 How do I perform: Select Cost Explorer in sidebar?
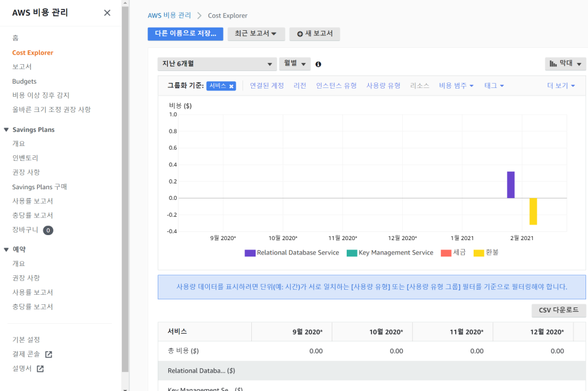(x=33, y=53)
